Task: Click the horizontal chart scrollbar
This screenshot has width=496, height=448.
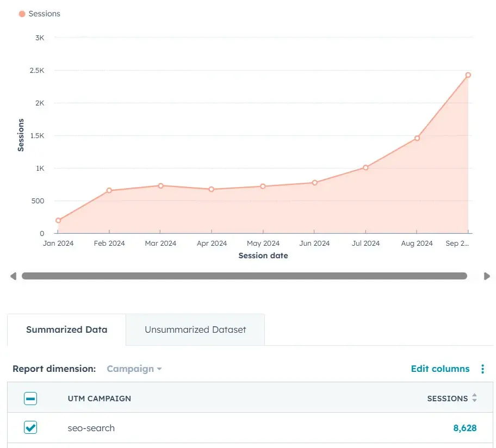Action: (x=244, y=276)
